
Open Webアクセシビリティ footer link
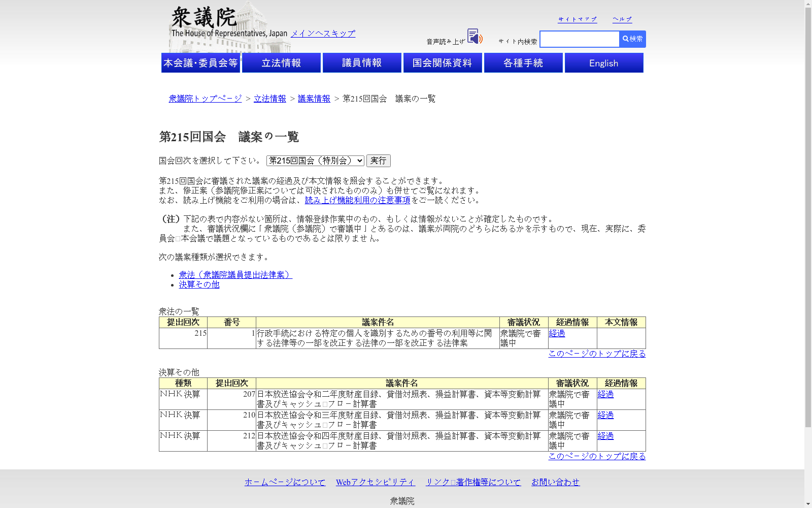coord(376,482)
